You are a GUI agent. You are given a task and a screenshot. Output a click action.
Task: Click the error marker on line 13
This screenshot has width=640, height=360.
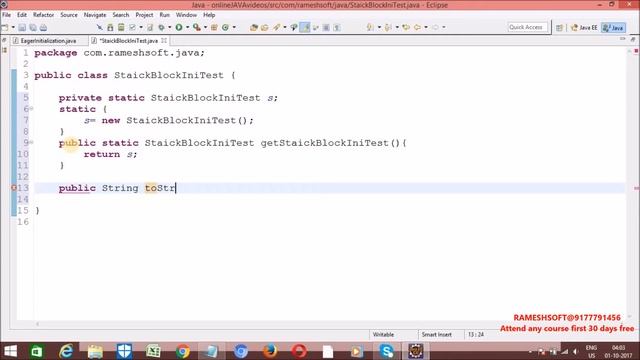13,188
